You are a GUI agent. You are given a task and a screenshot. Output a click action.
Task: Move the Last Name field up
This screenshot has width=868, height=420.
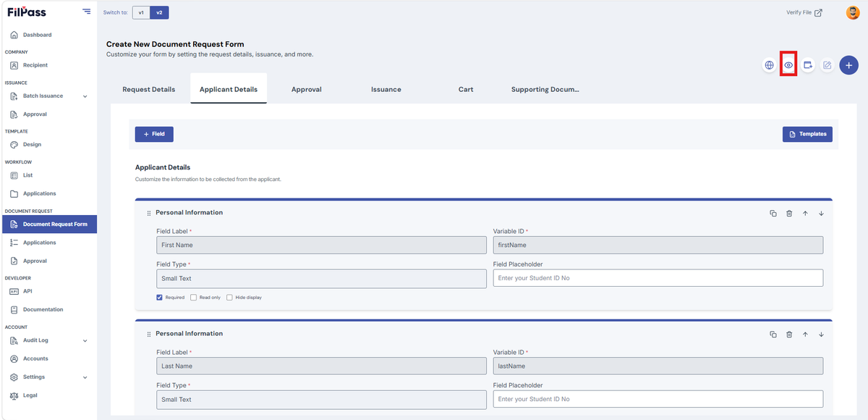[x=805, y=334]
